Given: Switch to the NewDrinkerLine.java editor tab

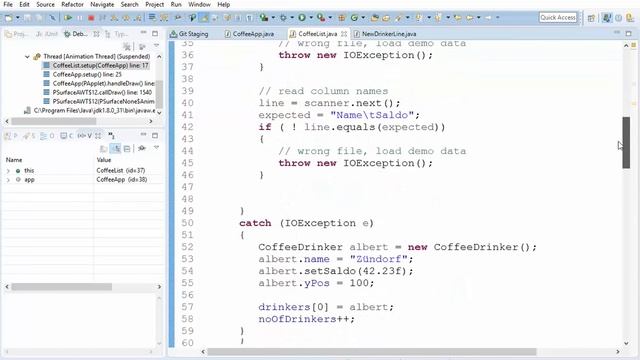Looking at the screenshot, I should pyautogui.click(x=385, y=34).
